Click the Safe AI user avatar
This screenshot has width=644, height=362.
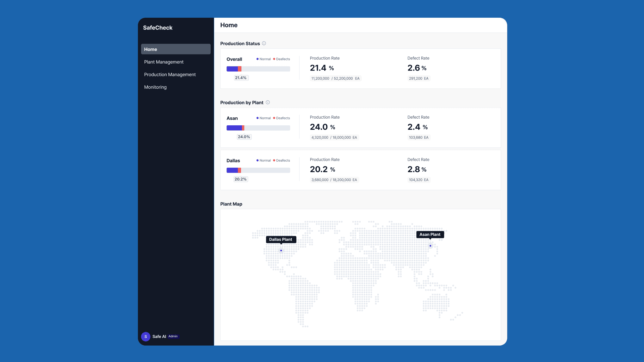(x=146, y=336)
